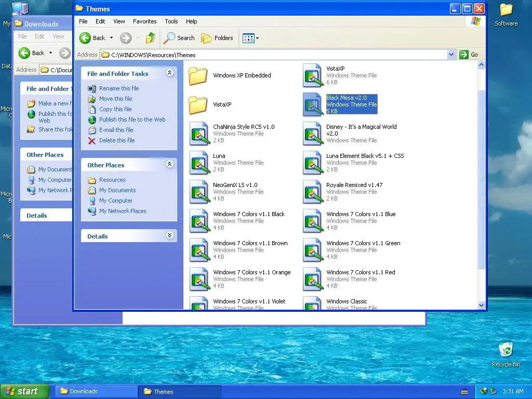
Task: Click the scroll up arrow in Themes list
Action: (x=481, y=65)
